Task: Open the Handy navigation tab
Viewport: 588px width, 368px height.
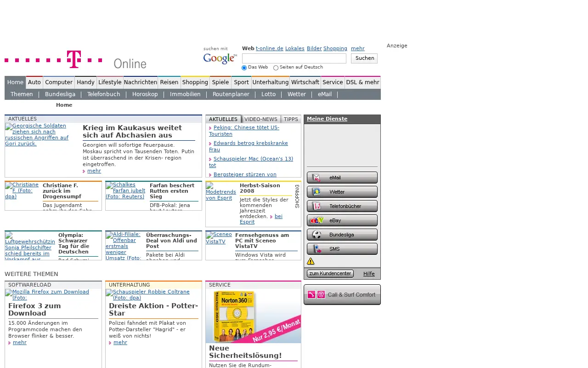Action: click(85, 82)
